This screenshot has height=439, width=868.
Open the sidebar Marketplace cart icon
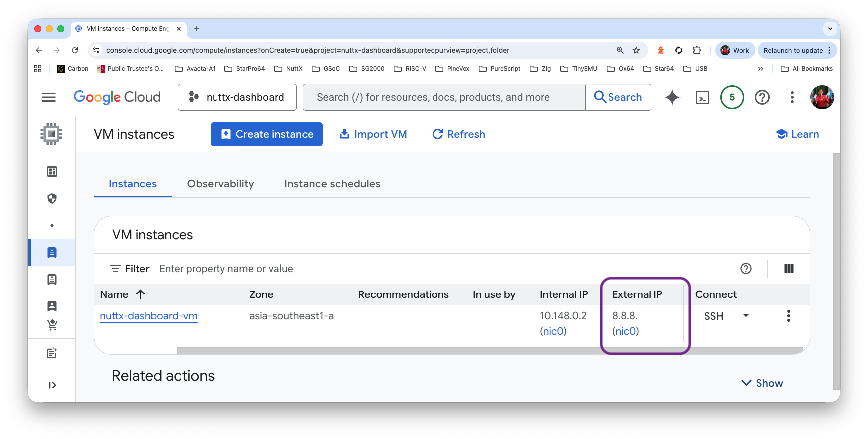[x=52, y=325]
